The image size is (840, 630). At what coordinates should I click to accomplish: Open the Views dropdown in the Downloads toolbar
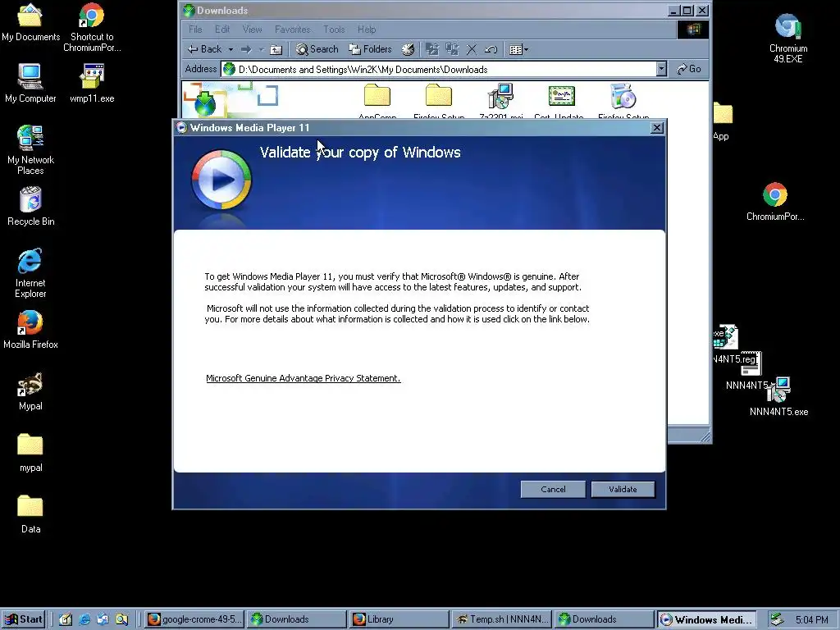tap(518, 49)
